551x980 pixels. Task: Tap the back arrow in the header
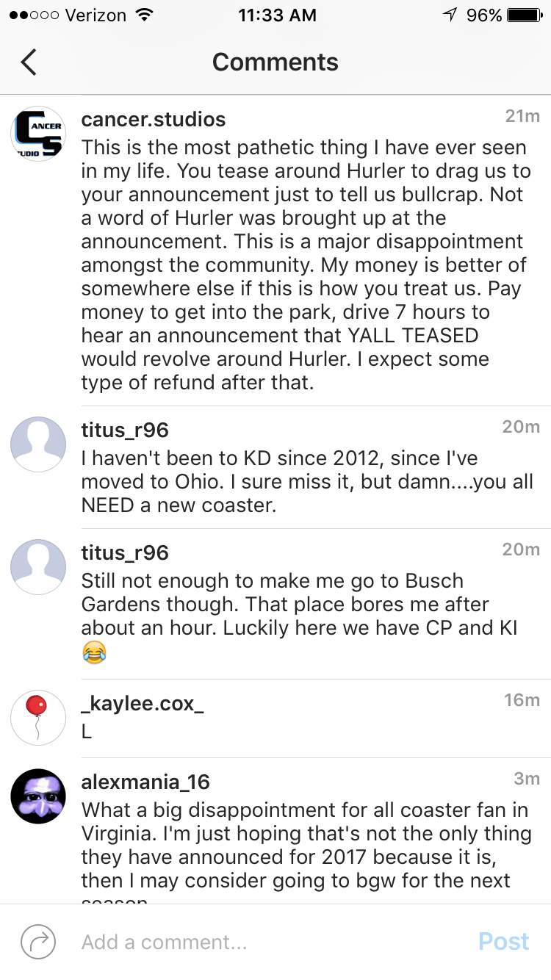pos(29,62)
